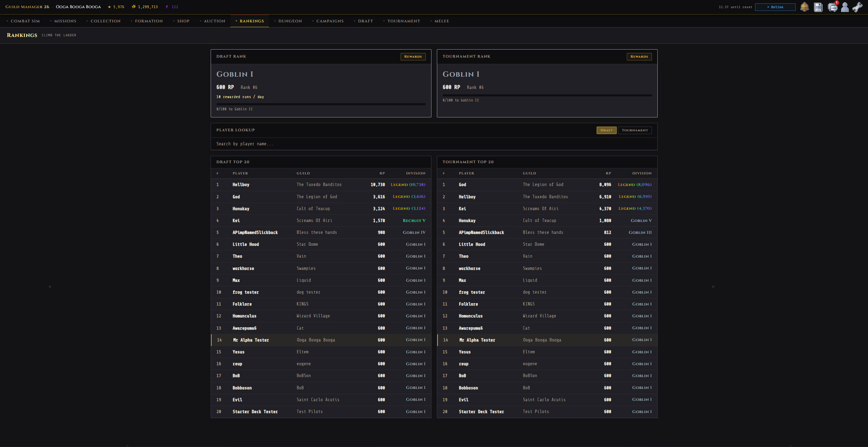Click the progress bar toward Goblin II
868x447 pixels.
pos(321,104)
